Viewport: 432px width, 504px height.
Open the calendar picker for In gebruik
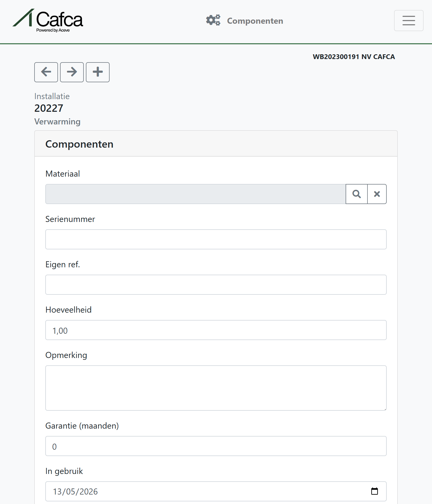tap(374, 491)
